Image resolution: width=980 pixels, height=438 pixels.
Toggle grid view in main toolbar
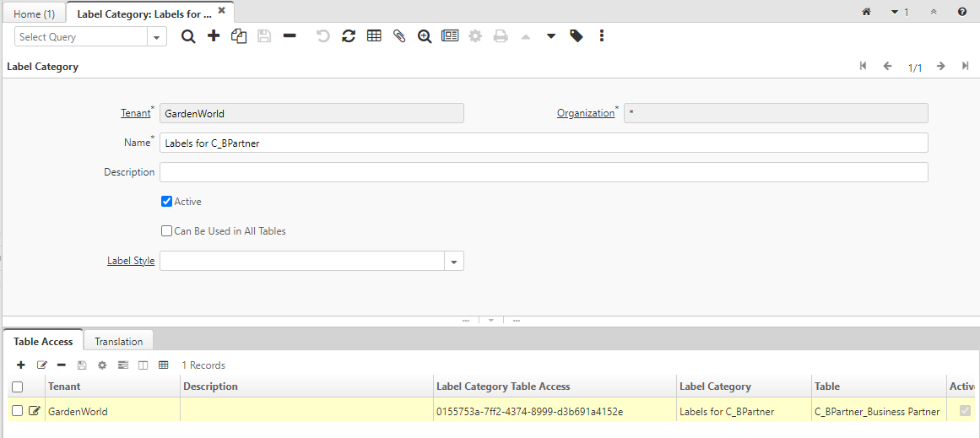pyautogui.click(x=374, y=36)
